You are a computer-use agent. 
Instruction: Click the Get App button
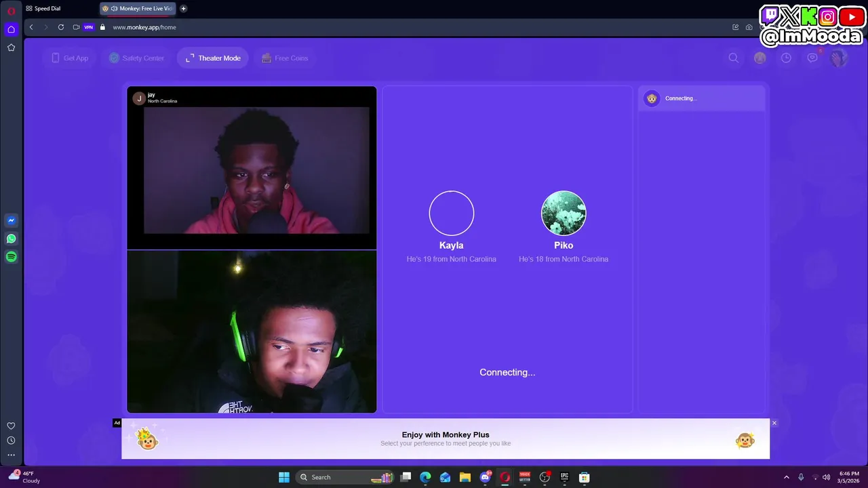coord(70,58)
